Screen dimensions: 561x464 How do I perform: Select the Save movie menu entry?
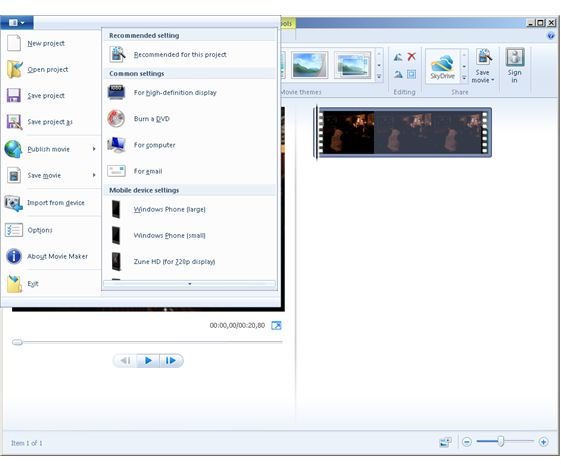click(x=50, y=175)
